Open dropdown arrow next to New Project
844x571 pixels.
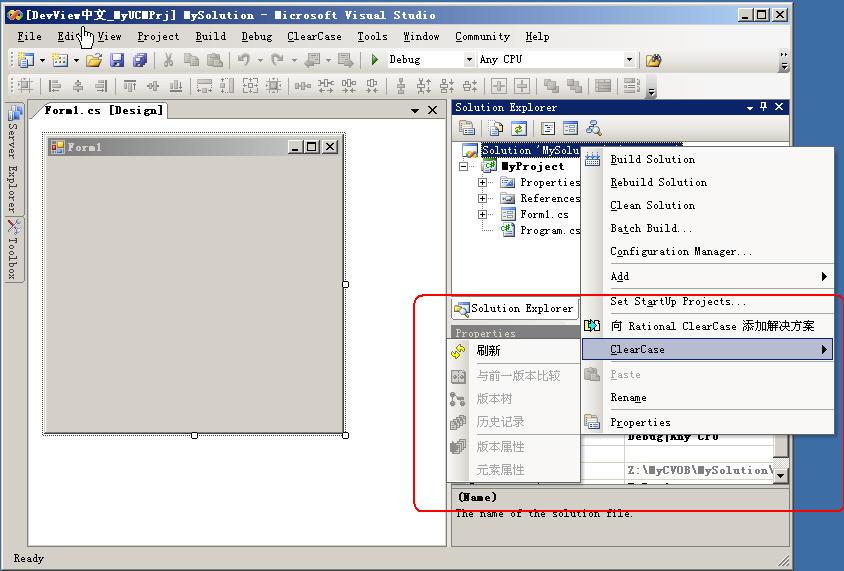tap(42, 60)
